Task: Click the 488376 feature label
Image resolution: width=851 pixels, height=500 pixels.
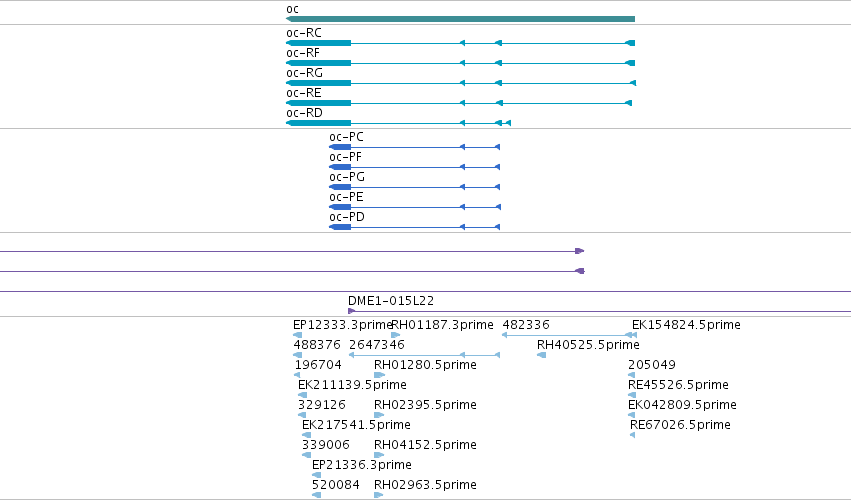Action: [x=317, y=345]
